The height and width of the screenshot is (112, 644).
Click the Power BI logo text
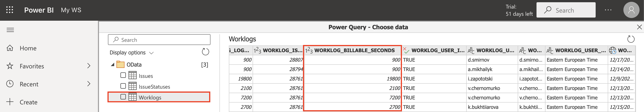coord(39,10)
